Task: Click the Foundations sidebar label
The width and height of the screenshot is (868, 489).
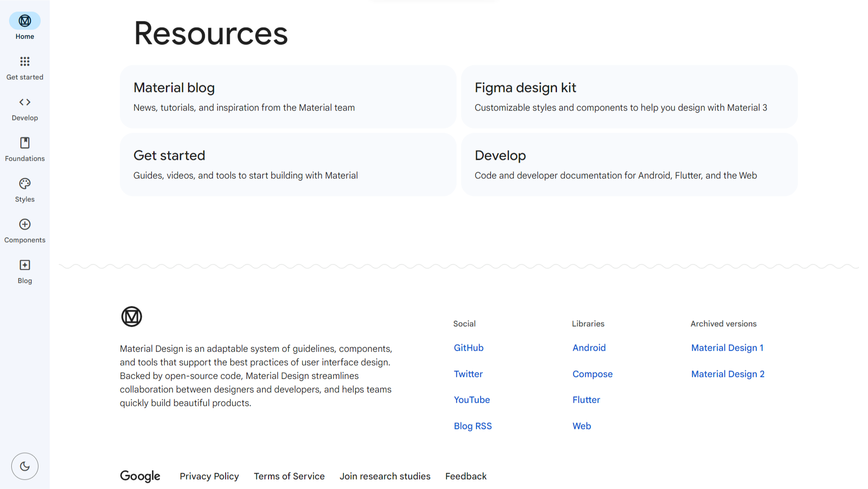Action: (x=25, y=159)
